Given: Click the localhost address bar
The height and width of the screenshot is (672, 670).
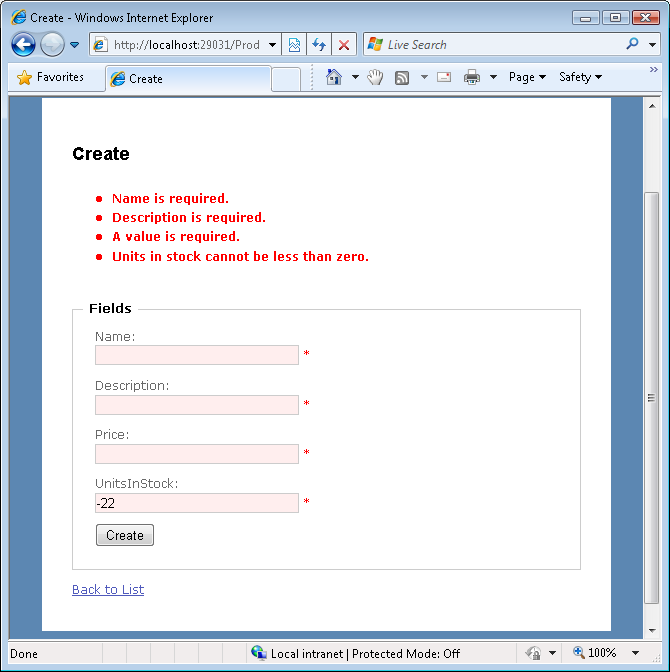Looking at the screenshot, I should pyautogui.click(x=185, y=45).
